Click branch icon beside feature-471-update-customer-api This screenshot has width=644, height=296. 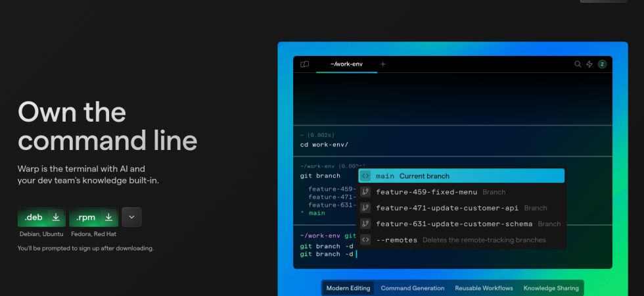click(x=365, y=208)
